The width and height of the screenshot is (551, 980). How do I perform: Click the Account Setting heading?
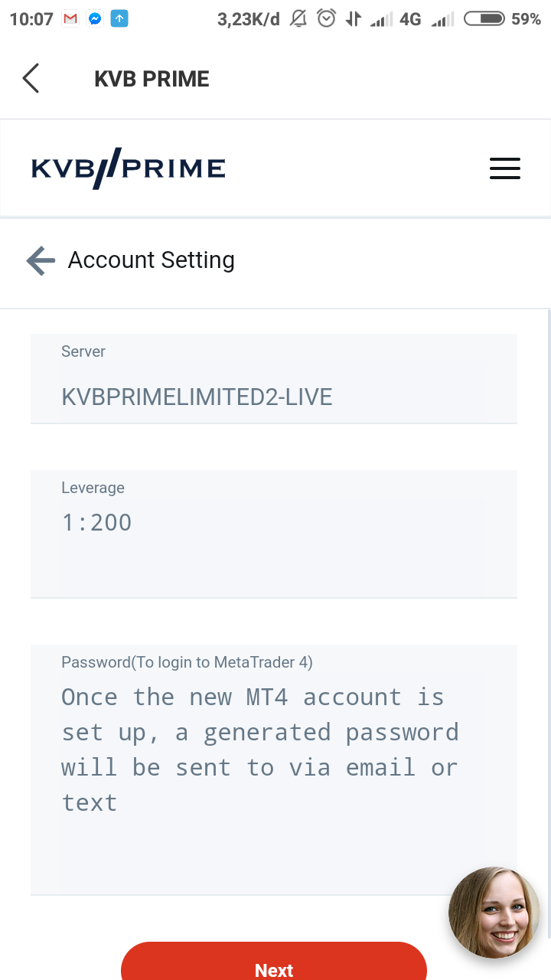[152, 260]
